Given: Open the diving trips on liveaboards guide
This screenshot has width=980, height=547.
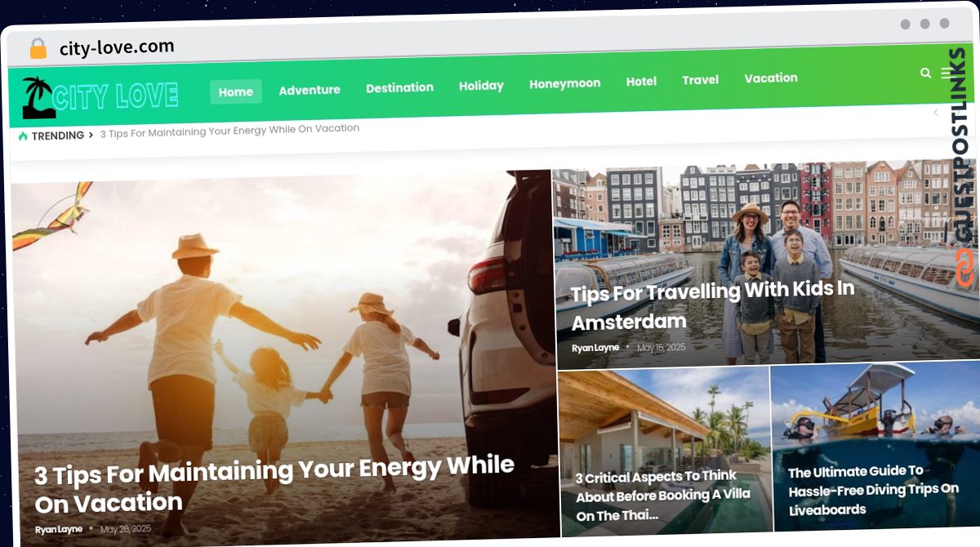Looking at the screenshot, I should [873, 491].
